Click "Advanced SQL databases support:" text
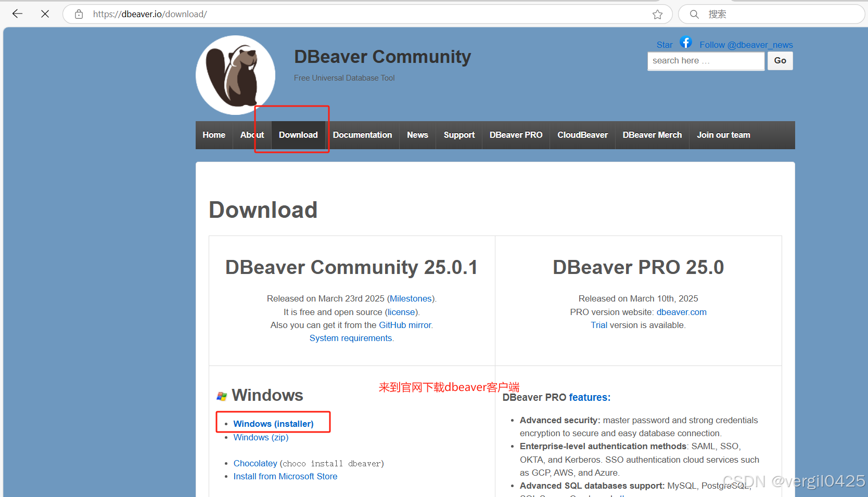The width and height of the screenshot is (868, 497). (x=592, y=486)
